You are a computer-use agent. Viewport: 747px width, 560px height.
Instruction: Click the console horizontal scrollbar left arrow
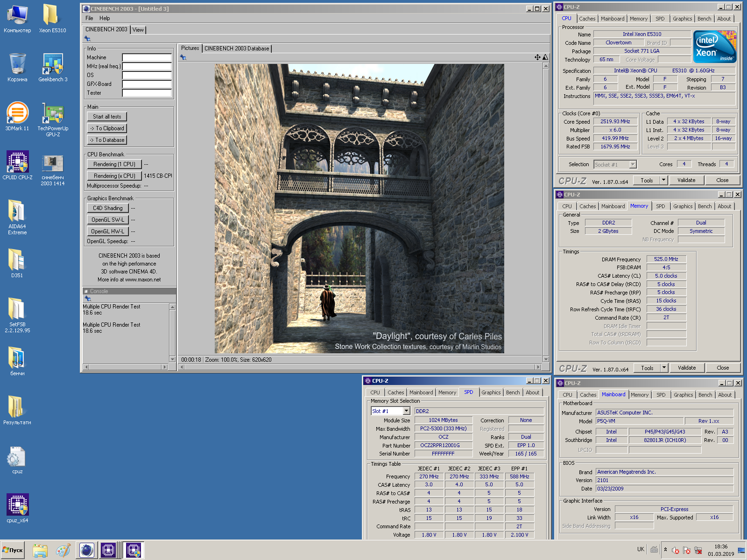(x=86, y=367)
